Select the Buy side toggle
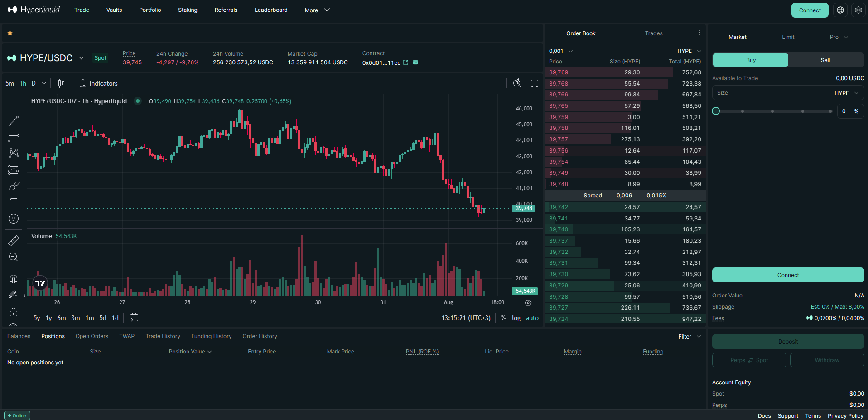Viewport: 868px width, 420px height. tap(751, 60)
